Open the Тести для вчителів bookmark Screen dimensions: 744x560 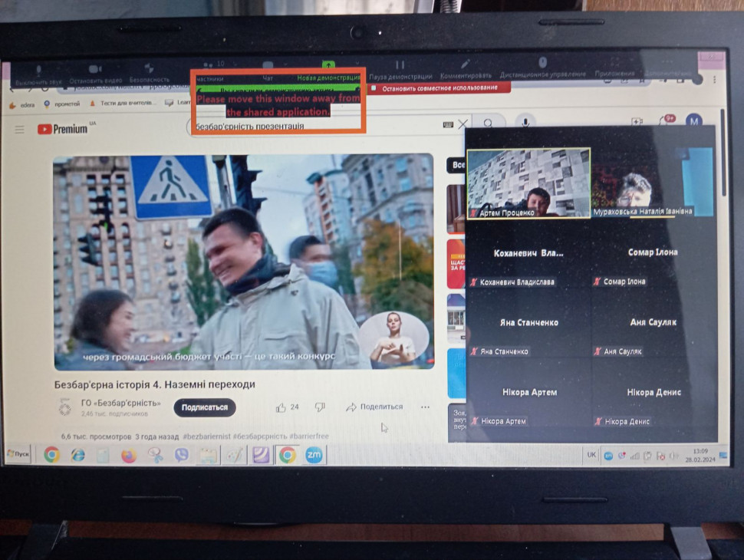[121, 103]
